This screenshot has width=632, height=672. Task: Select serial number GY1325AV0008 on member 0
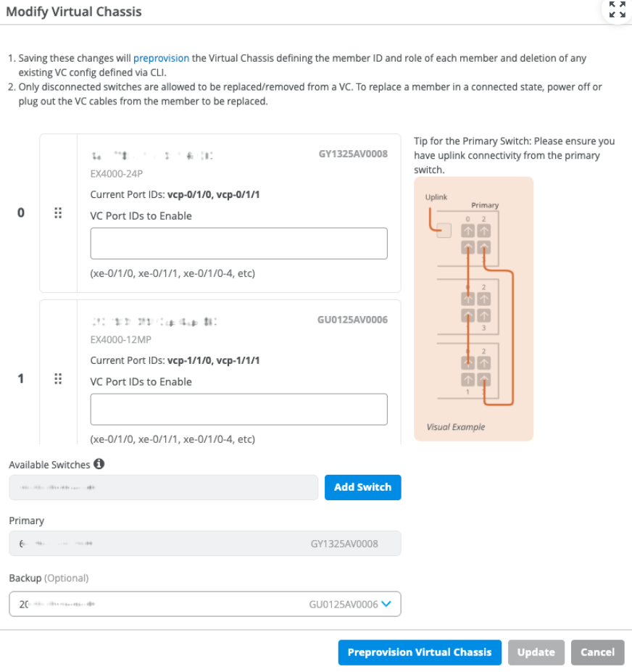(x=353, y=154)
